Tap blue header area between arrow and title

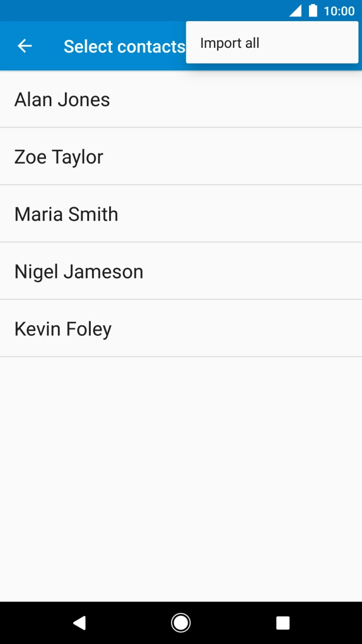(x=48, y=46)
